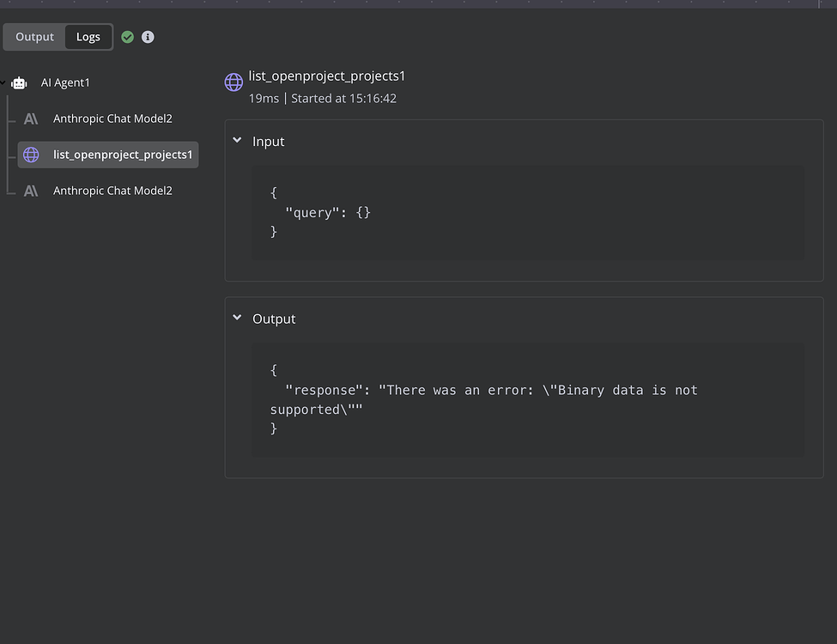Click the green success status icon

coord(127,37)
